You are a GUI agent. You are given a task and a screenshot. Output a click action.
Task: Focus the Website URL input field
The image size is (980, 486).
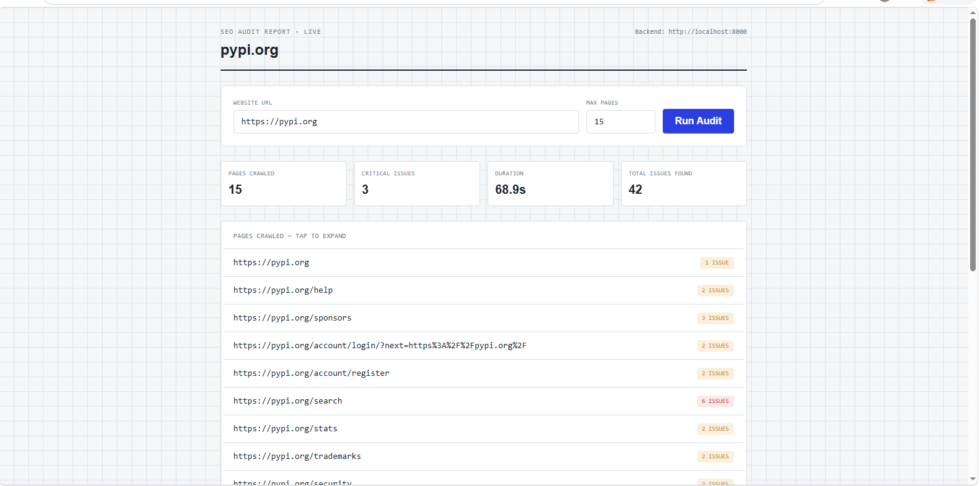coord(406,122)
